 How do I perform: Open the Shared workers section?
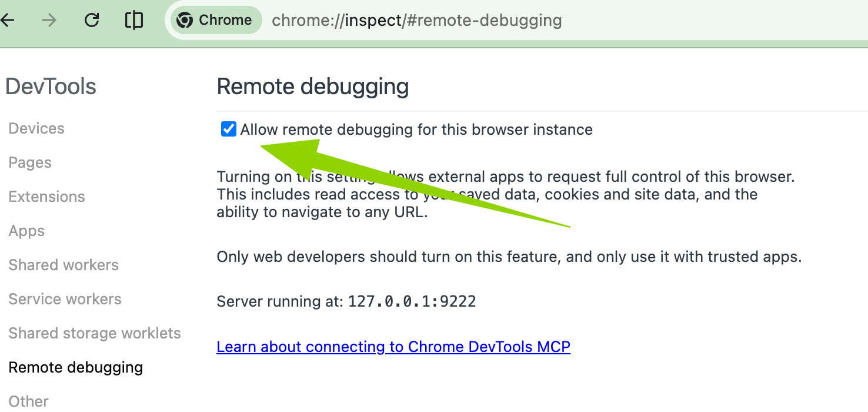click(x=64, y=265)
